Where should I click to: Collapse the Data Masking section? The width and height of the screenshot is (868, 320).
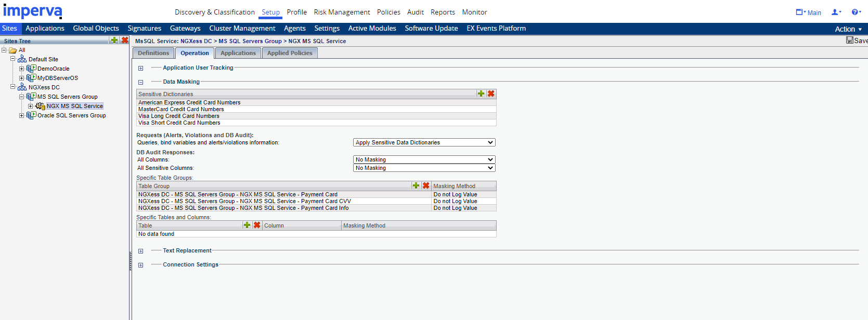[140, 82]
